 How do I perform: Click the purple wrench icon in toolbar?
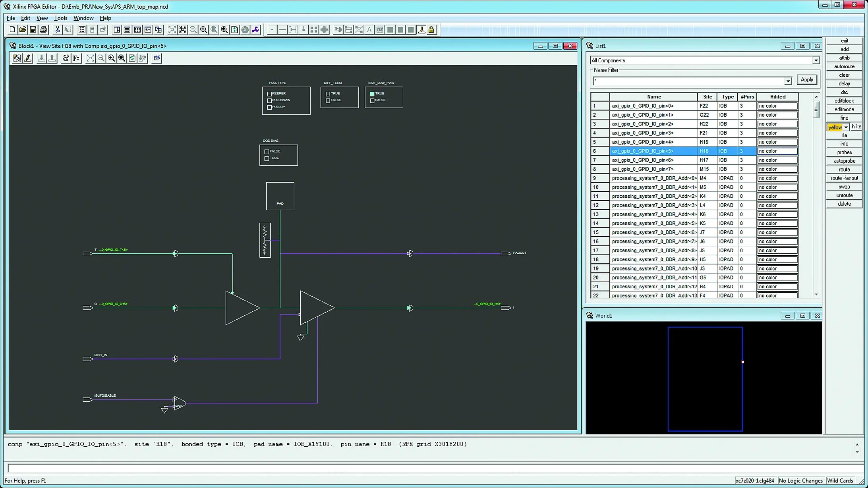pyautogui.click(x=255, y=30)
